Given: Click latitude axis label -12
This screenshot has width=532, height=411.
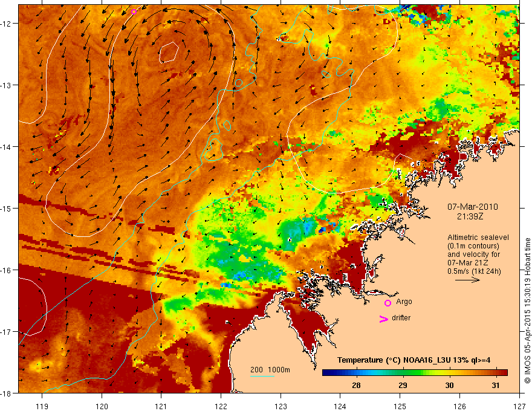Looking at the screenshot, I should coord(7,24).
